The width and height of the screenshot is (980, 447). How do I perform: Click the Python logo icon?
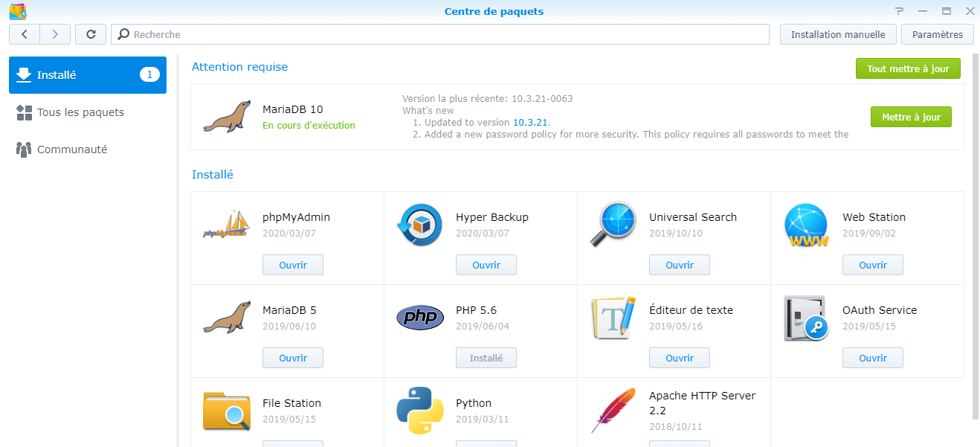(420, 411)
